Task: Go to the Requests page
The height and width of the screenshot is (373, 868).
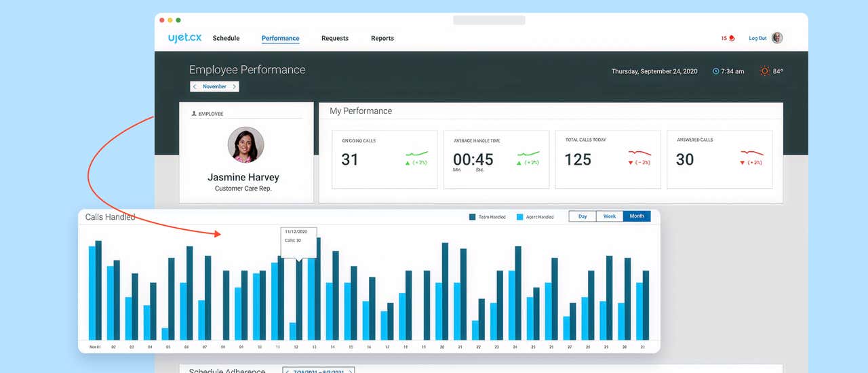Action: [335, 39]
